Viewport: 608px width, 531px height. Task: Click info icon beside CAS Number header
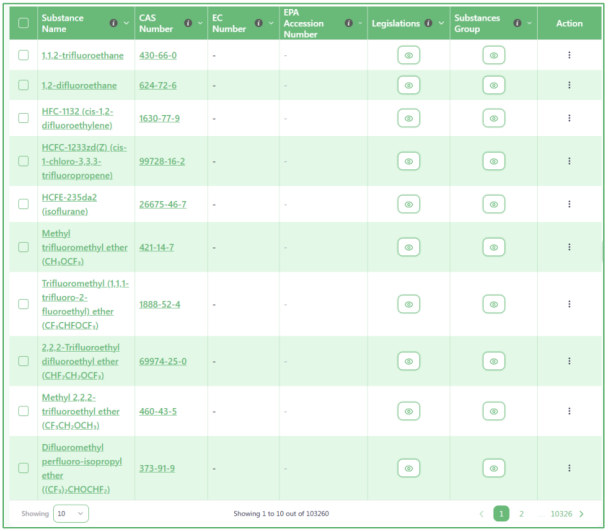188,23
